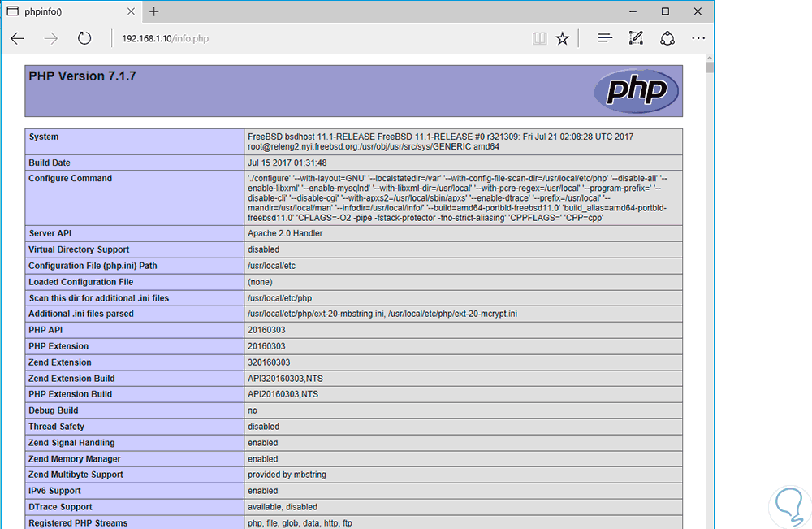
Task: Open reading view book icon
Action: coord(540,38)
